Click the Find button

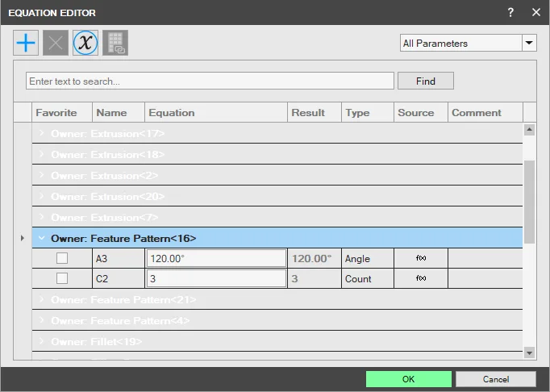[x=426, y=81]
